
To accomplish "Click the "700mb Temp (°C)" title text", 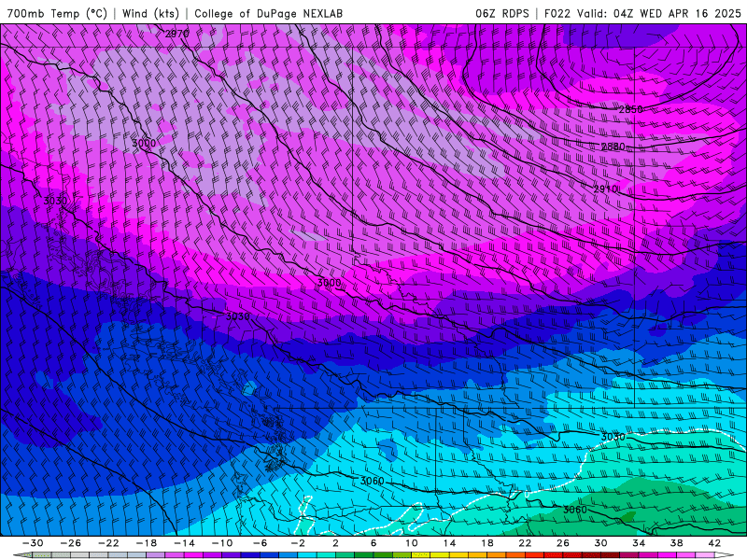I will 57,13.
